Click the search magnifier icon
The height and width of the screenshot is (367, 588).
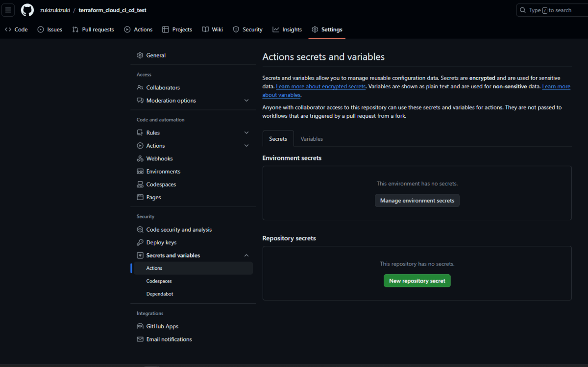[523, 10]
